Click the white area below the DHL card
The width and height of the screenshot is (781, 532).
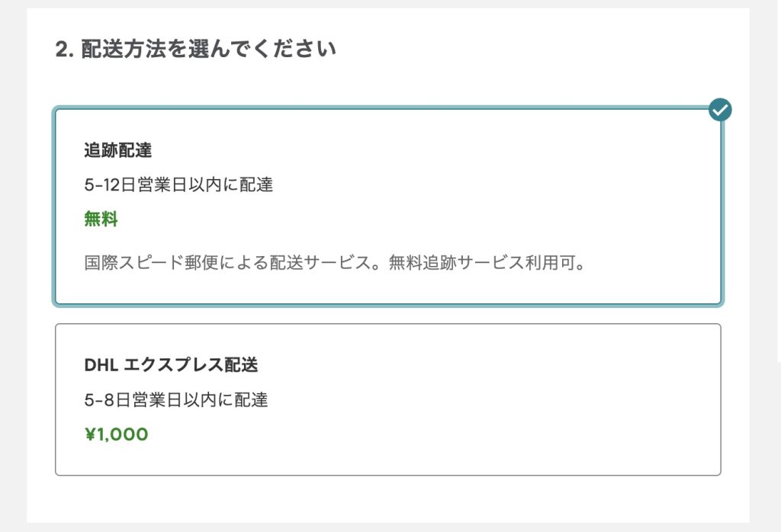(387, 499)
